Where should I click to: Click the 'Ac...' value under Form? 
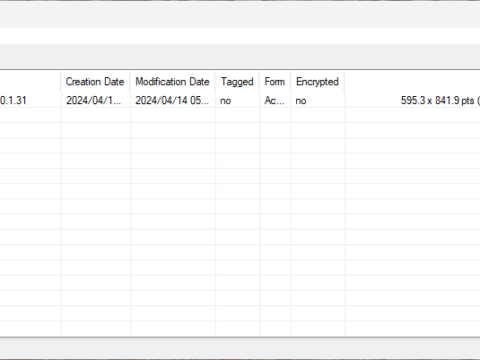pos(275,100)
